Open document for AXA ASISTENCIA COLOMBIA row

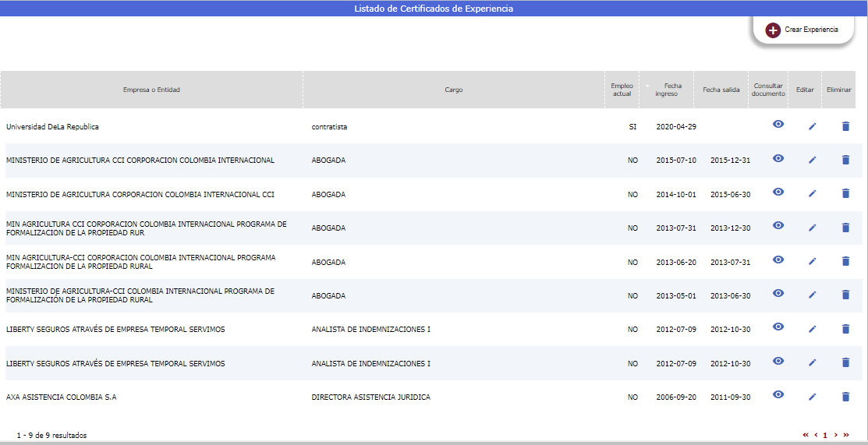(778, 395)
